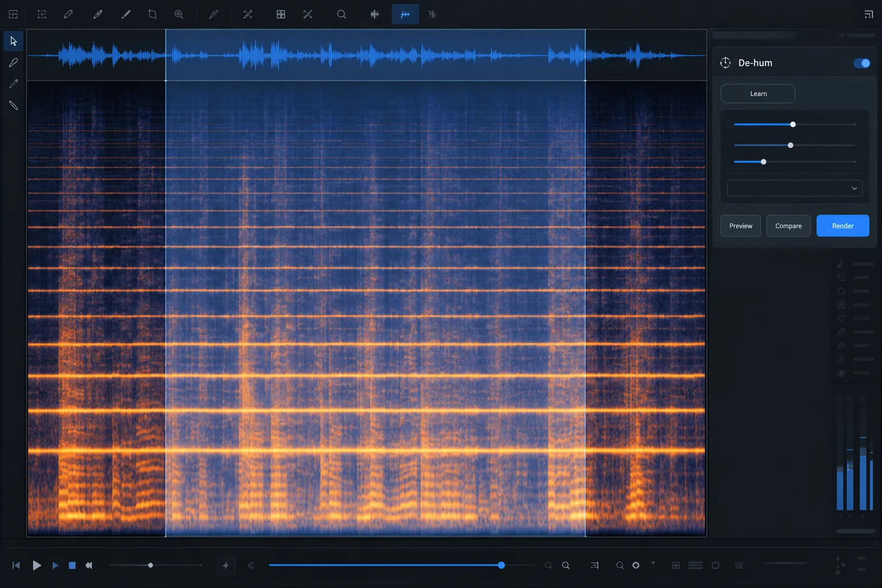Click the blue horizontal zoom slider handle
This screenshot has height=588, width=882.
pyautogui.click(x=501, y=566)
